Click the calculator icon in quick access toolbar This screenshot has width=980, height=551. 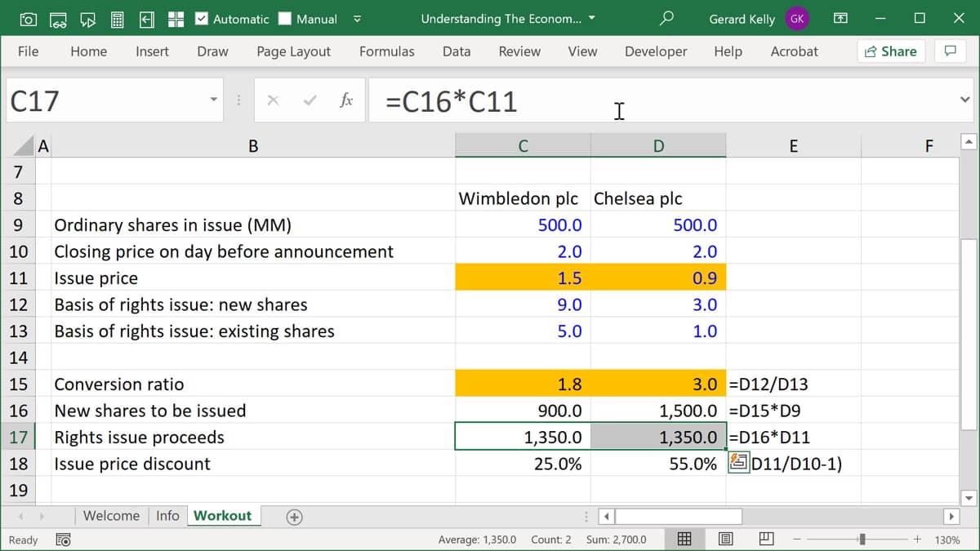click(117, 19)
